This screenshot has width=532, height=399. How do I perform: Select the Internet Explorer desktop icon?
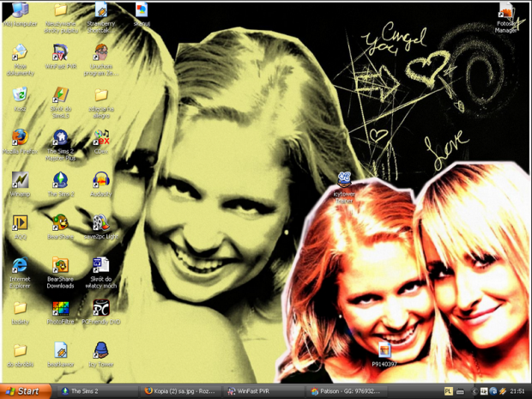coord(20,266)
